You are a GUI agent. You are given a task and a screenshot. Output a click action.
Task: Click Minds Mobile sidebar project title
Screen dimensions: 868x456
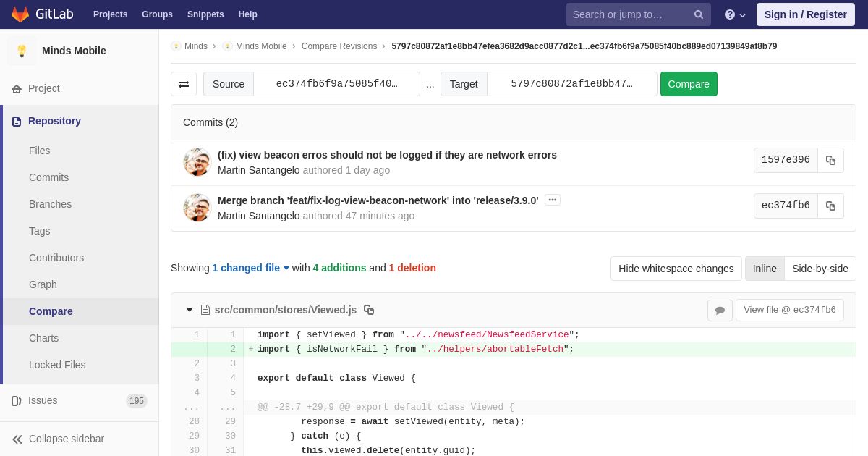tap(74, 51)
